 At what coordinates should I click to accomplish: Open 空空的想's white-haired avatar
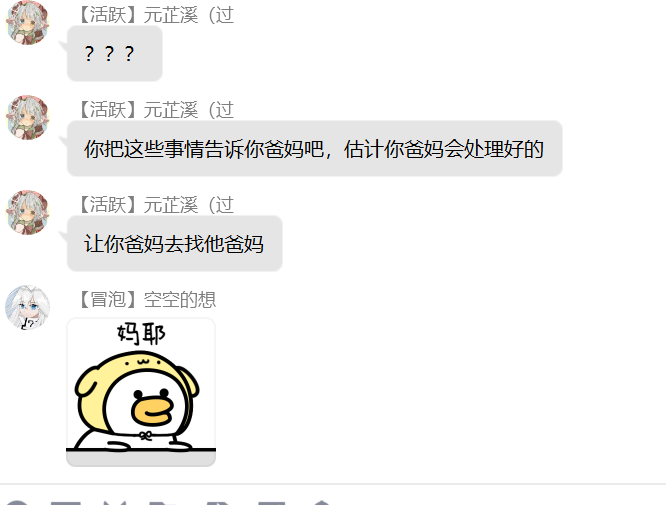(x=28, y=308)
